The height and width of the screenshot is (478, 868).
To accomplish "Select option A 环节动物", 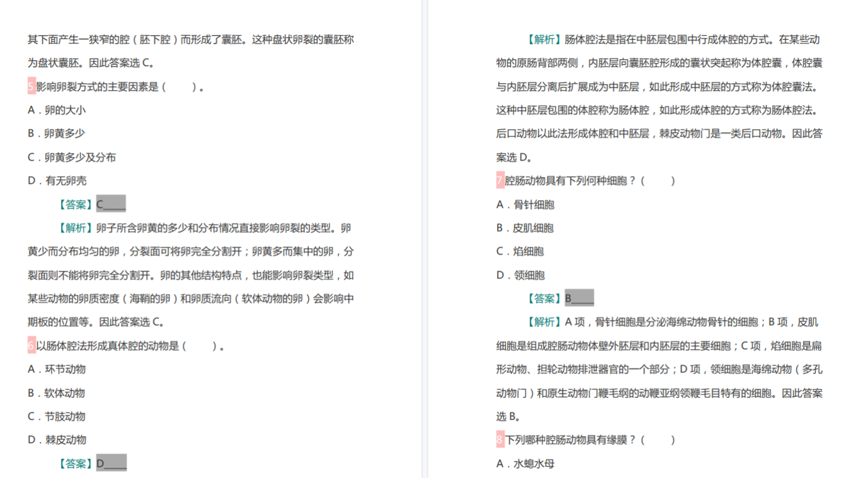I will (x=57, y=369).
